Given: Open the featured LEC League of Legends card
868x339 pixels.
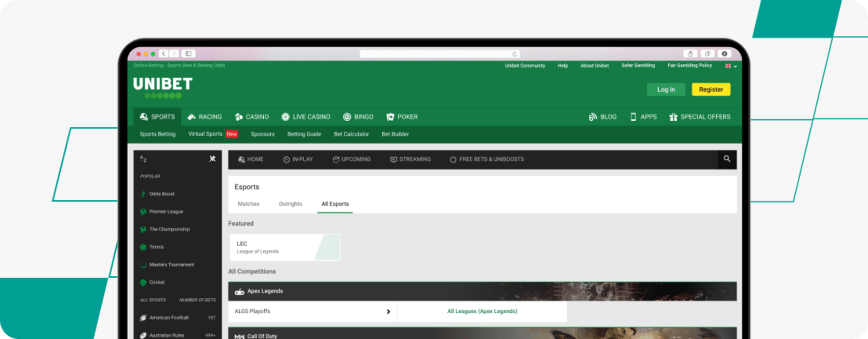Looking at the screenshot, I should (x=285, y=247).
